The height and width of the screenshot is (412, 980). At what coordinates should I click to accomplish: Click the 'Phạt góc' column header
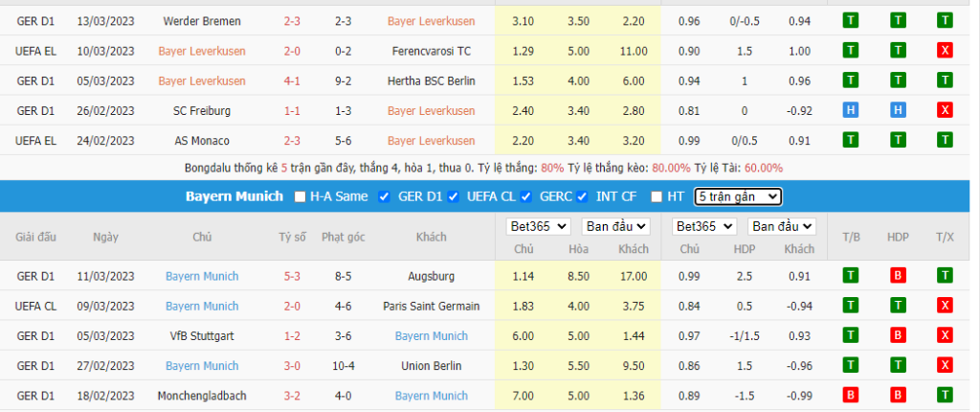(x=344, y=237)
